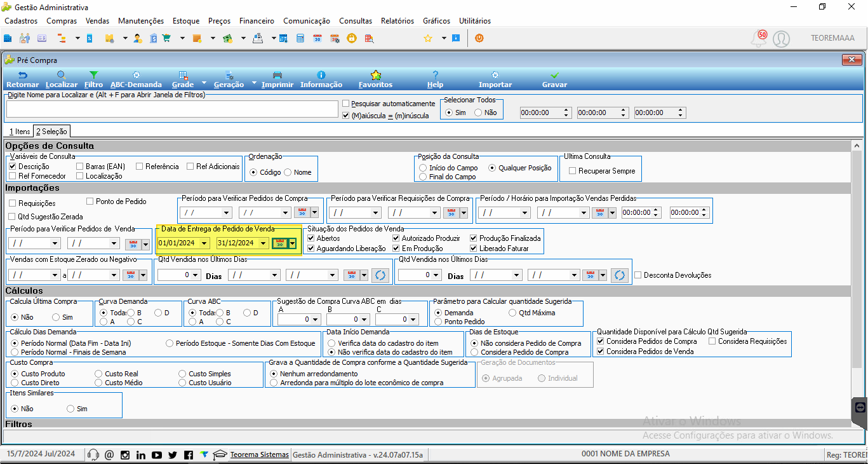Open the 31/12/2024 delivery date dropdown
This screenshot has height=464, width=868.
pyautogui.click(x=263, y=243)
